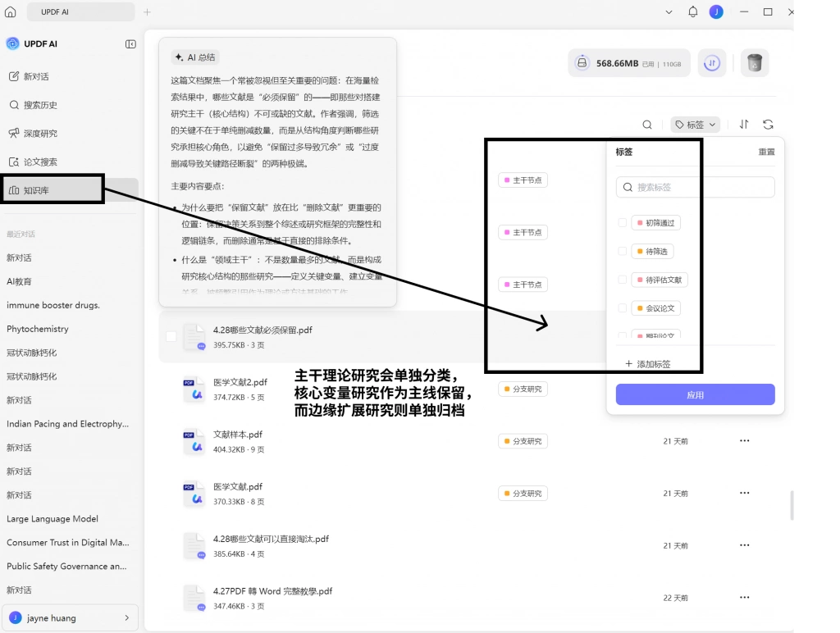Select checkbox for 4.28哪些文献必须保留.pdf
The width and height of the screenshot is (840, 633).
coord(171,336)
